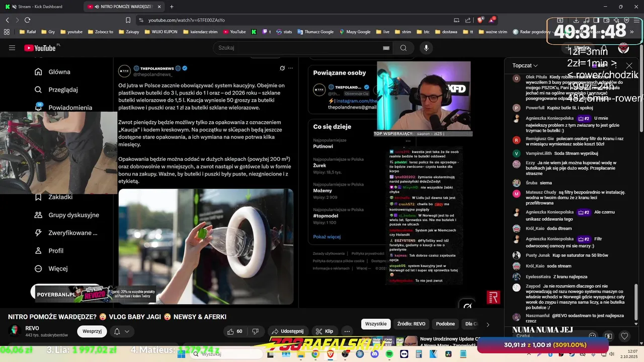Click the Pokaż więcej trends link

(x=327, y=237)
